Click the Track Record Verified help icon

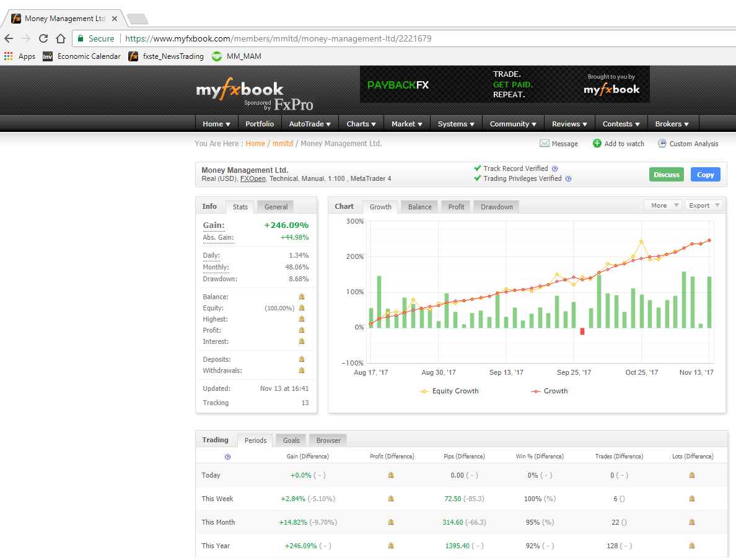pos(555,169)
